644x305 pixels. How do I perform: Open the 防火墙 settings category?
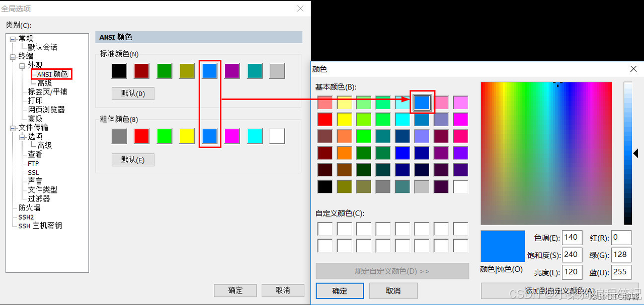(29, 208)
